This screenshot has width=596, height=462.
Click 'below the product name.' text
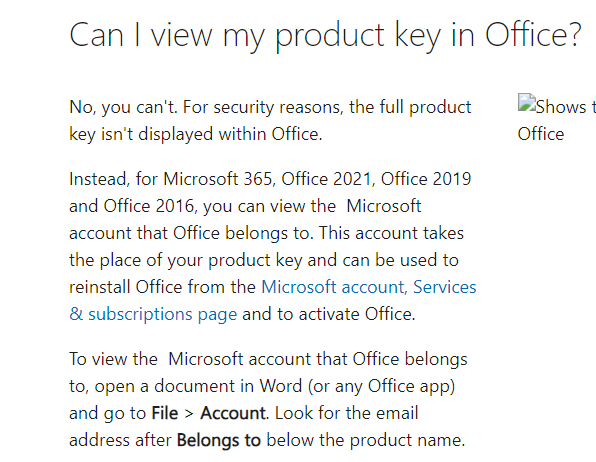pyautogui.click(x=366, y=440)
